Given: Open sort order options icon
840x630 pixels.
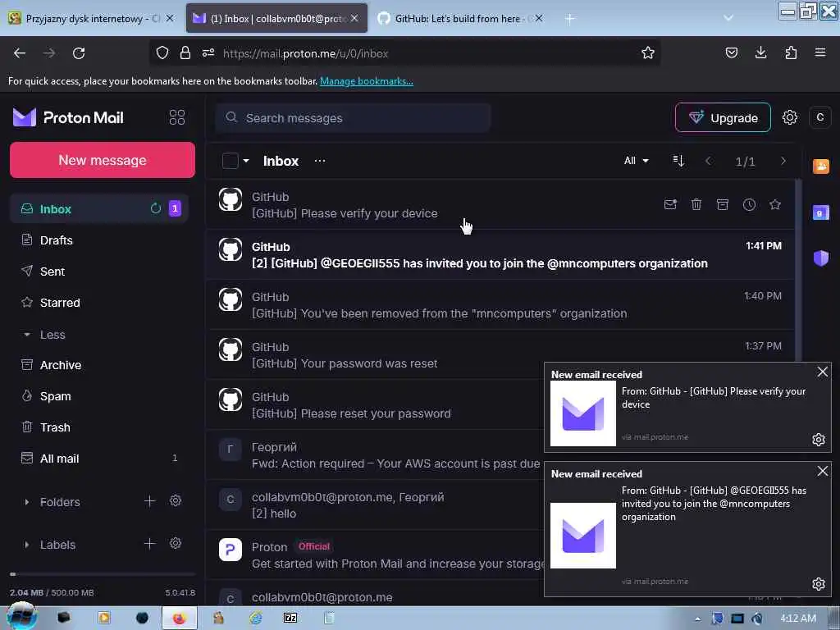Looking at the screenshot, I should (x=678, y=161).
